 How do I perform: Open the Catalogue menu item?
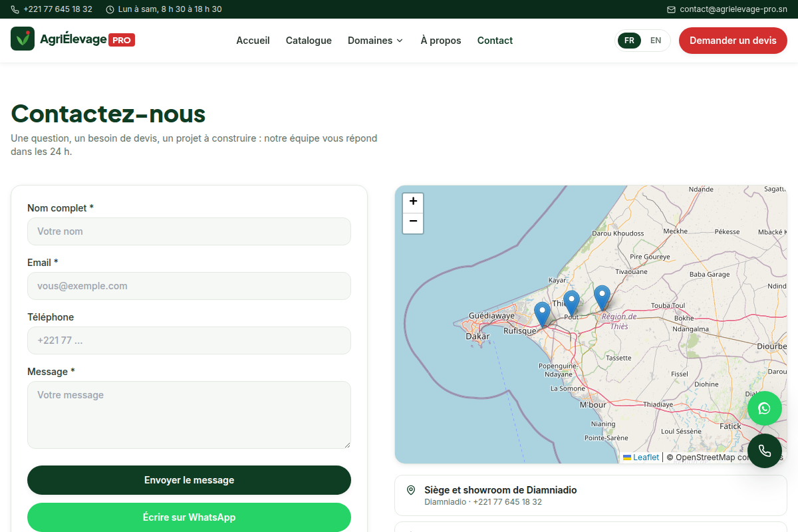point(309,41)
